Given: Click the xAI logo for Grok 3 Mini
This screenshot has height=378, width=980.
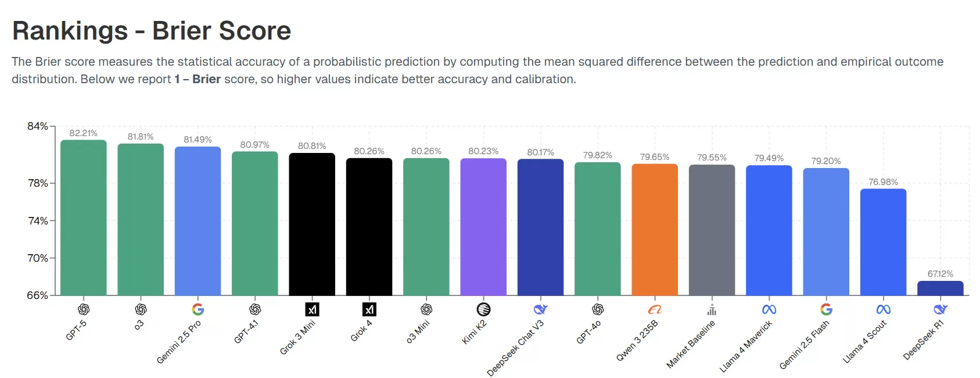Looking at the screenshot, I should click(312, 309).
